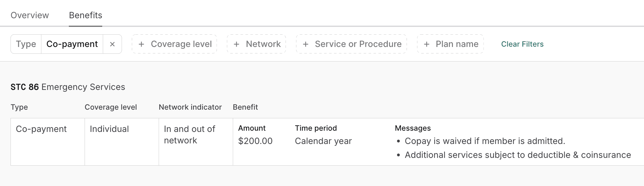Click the plus icon next to Network
644x186 pixels.
(236, 44)
